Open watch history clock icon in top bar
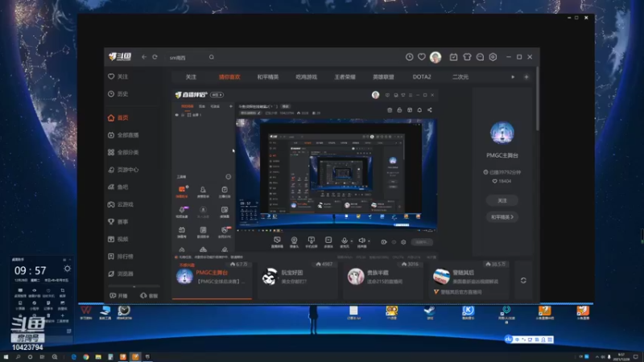Image resolution: width=644 pixels, height=362 pixels. (410, 57)
